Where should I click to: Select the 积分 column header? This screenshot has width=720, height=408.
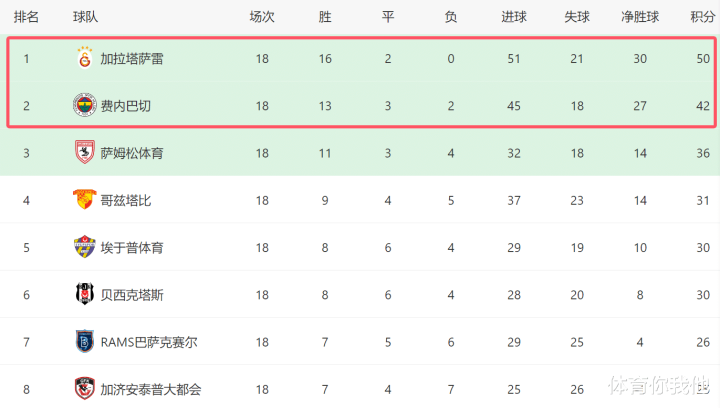click(x=703, y=17)
